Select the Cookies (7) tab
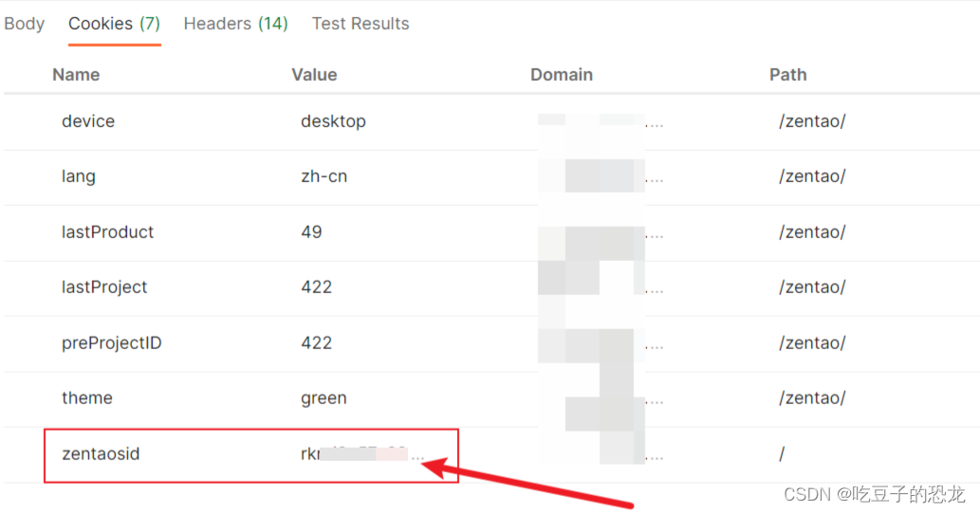Screen dimensions: 980x512 pos(114,24)
